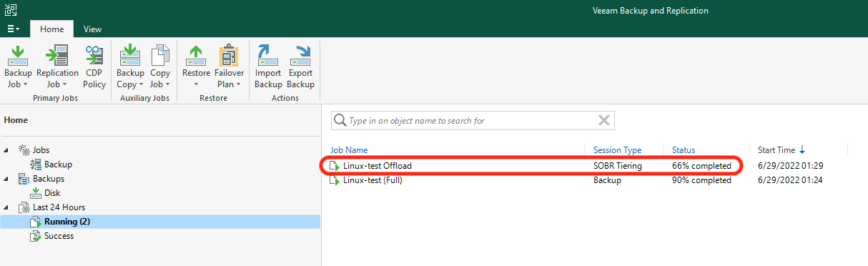Click the SOBR Tiering session type cell

point(617,166)
